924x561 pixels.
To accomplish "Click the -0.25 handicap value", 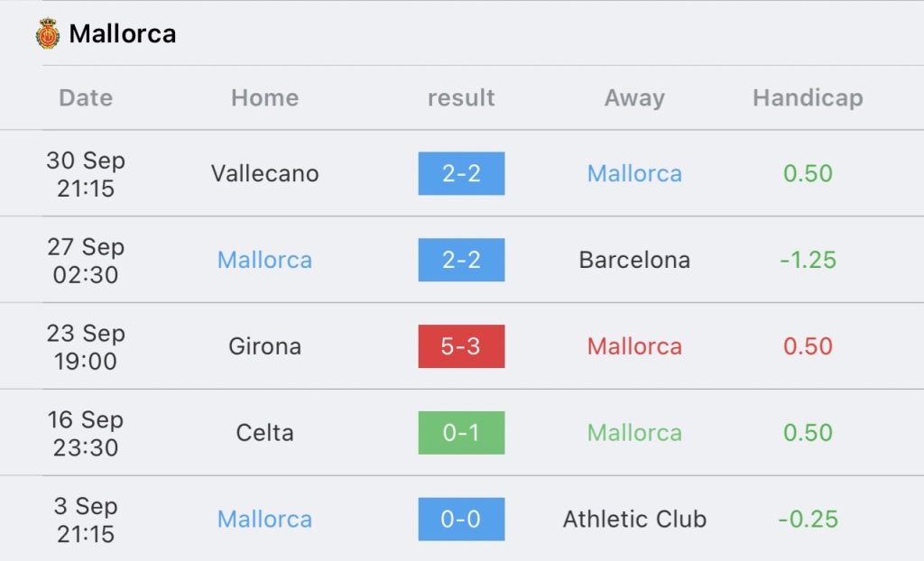I will point(808,520).
